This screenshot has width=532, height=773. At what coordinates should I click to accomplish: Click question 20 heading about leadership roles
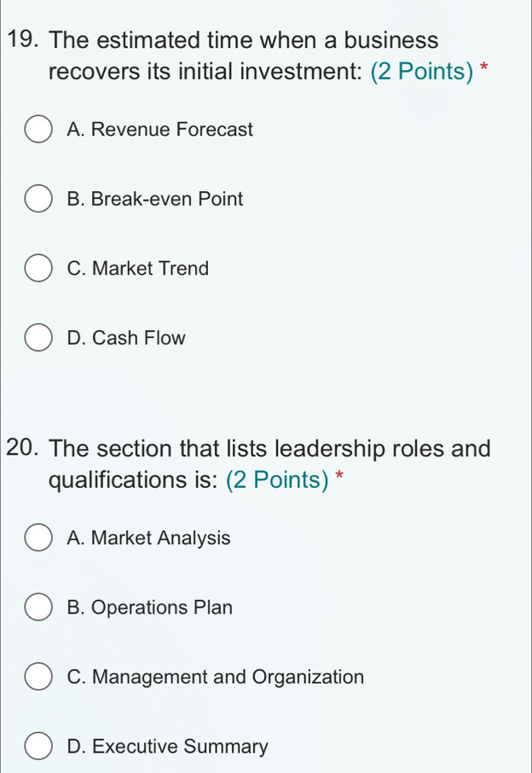pos(249,464)
